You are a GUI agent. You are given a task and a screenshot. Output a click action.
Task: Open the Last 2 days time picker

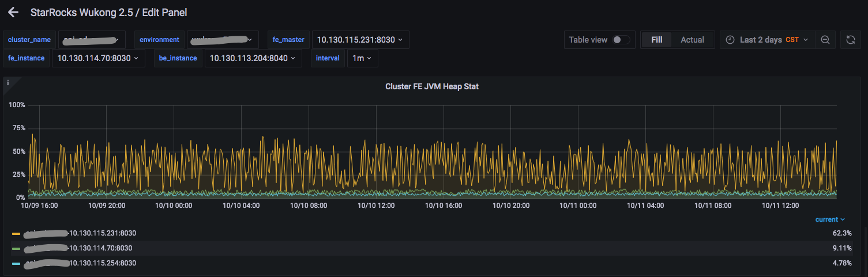767,40
